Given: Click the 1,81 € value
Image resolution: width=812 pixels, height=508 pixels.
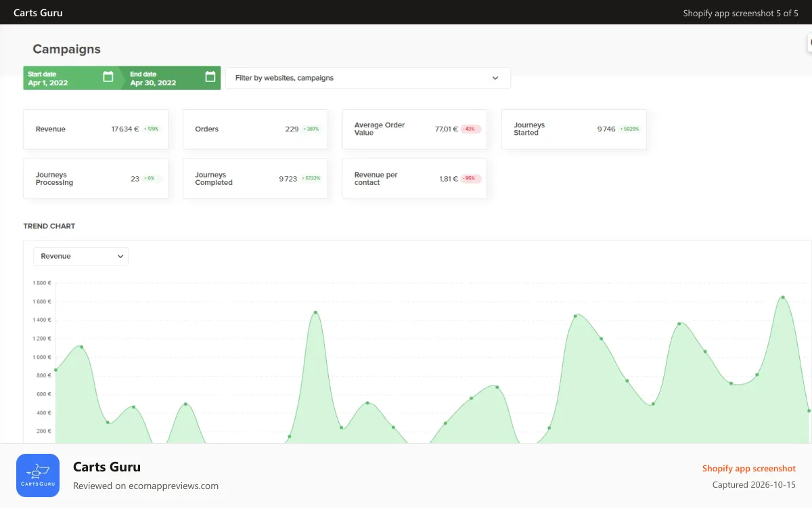Looking at the screenshot, I should tap(449, 179).
